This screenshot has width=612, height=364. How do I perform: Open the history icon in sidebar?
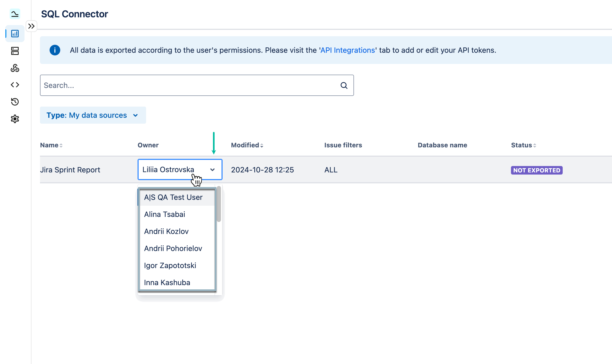(15, 102)
